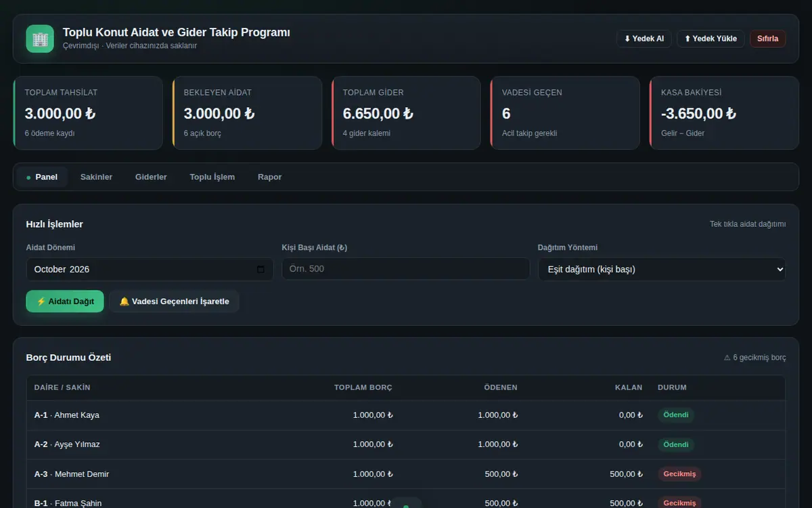Click the Kasa Bakiyesi summary card
The height and width of the screenshot is (508, 812).
tap(724, 112)
